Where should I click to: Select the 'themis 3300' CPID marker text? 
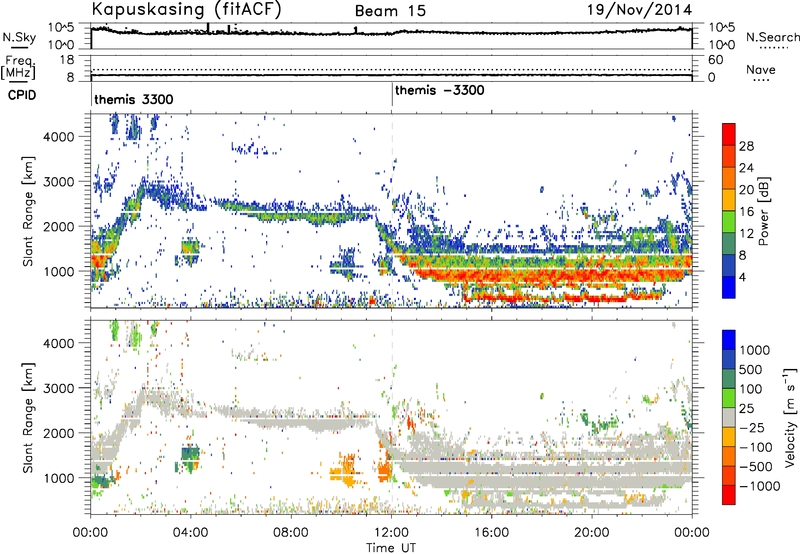click(x=134, y=99)
